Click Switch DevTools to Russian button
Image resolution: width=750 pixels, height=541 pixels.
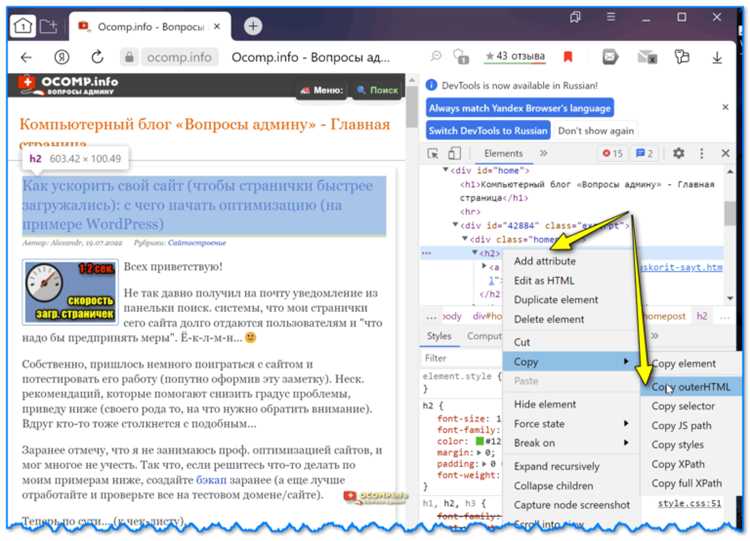(x=488, y=131)
